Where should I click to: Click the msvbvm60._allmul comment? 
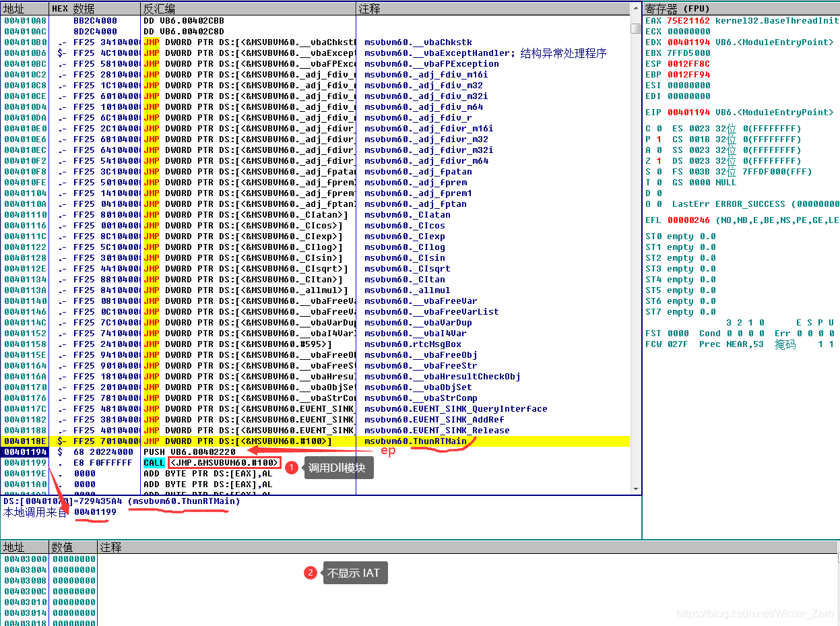coord(408,290)
